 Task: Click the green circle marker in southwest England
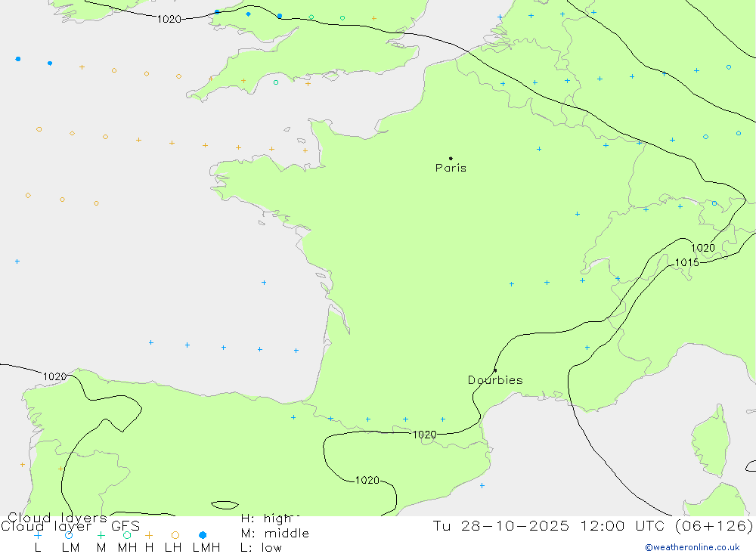coord(276,82)
